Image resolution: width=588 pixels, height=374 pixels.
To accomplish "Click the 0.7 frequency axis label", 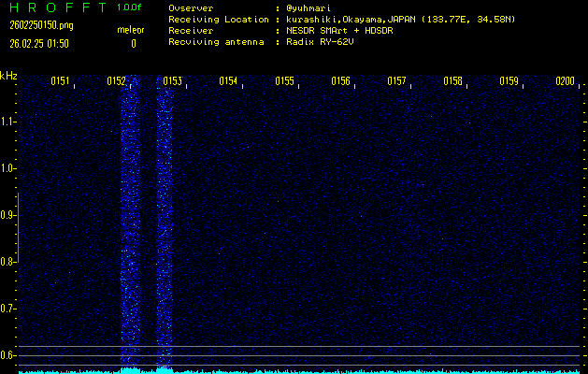I will [x=9, y=308].
